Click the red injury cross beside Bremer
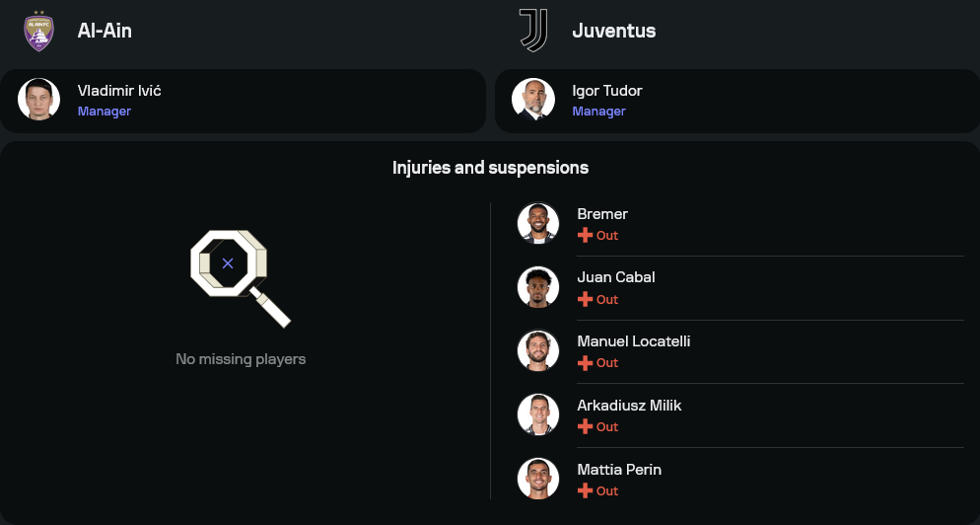Viewport: 980px width, 525px height. point(585,236)
